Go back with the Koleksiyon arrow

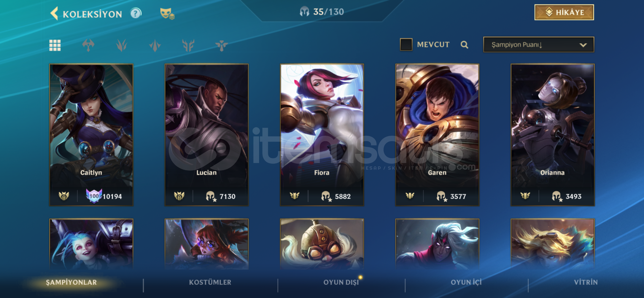tap(54, 13)
